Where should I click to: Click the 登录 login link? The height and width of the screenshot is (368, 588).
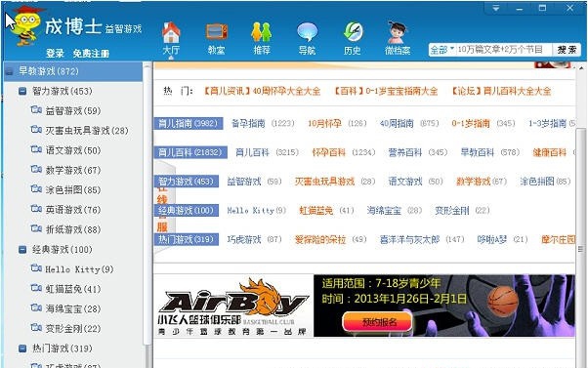[x=55, y=54]
